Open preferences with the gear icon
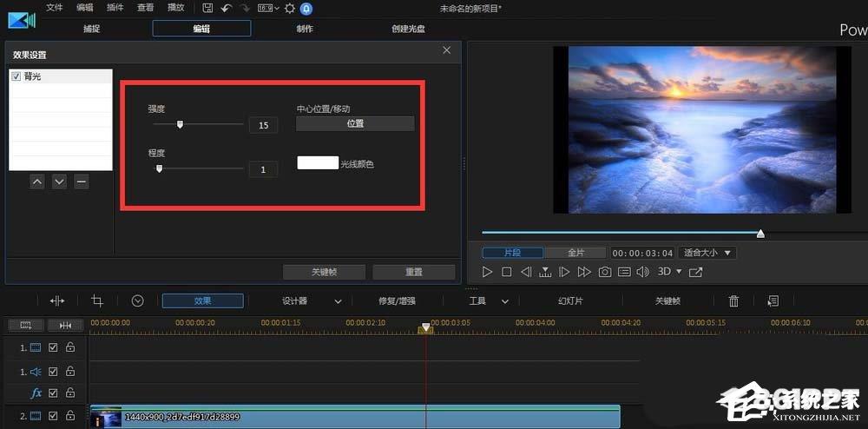868x429 pixels. pyautogui.click(x=290, y=9)
